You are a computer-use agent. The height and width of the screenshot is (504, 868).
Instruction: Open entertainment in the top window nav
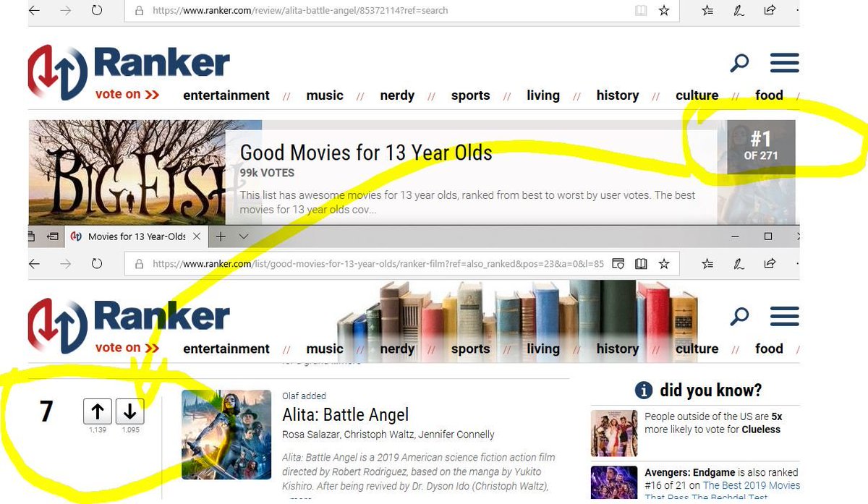pyautogui.click(x=226, y=95)
